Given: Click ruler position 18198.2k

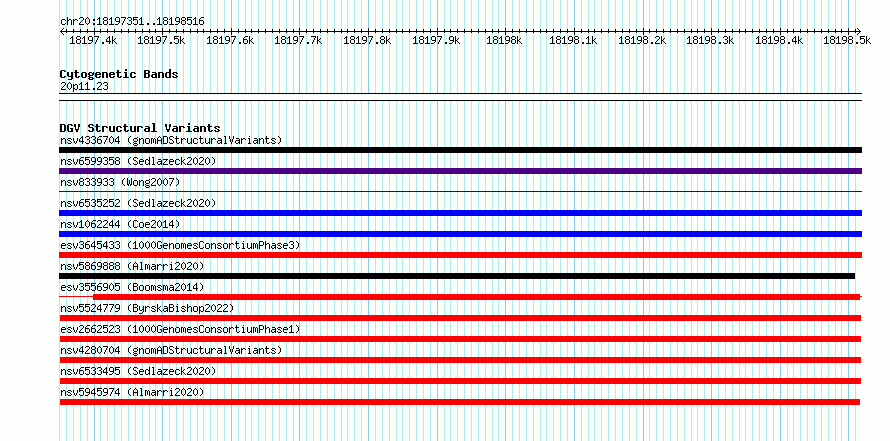Looking at the screenshot, I should 642,40.
